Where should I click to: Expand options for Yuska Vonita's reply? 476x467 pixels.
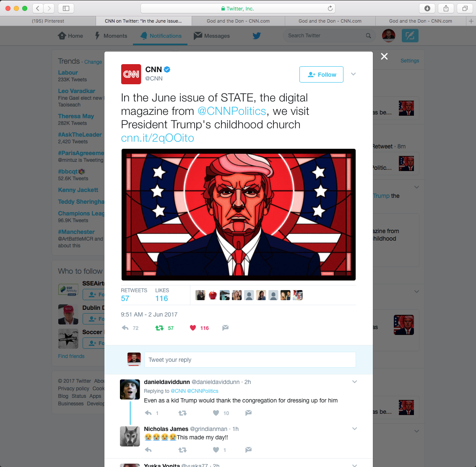pos(354,465)
